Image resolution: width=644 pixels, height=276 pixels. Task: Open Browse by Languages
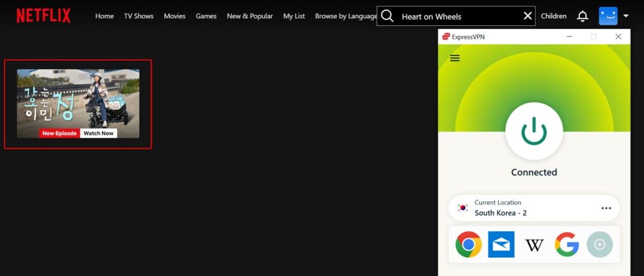(x=346, y=16)
